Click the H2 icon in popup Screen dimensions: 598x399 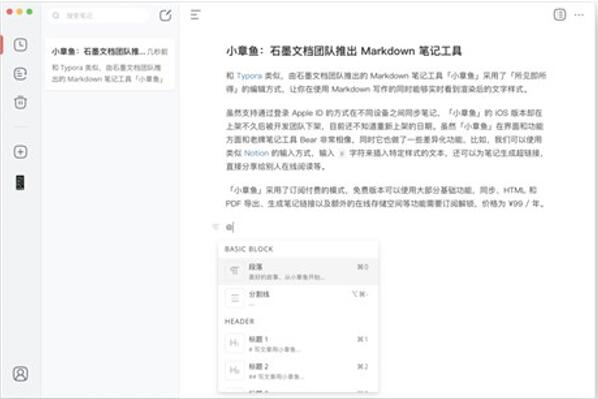235,370
